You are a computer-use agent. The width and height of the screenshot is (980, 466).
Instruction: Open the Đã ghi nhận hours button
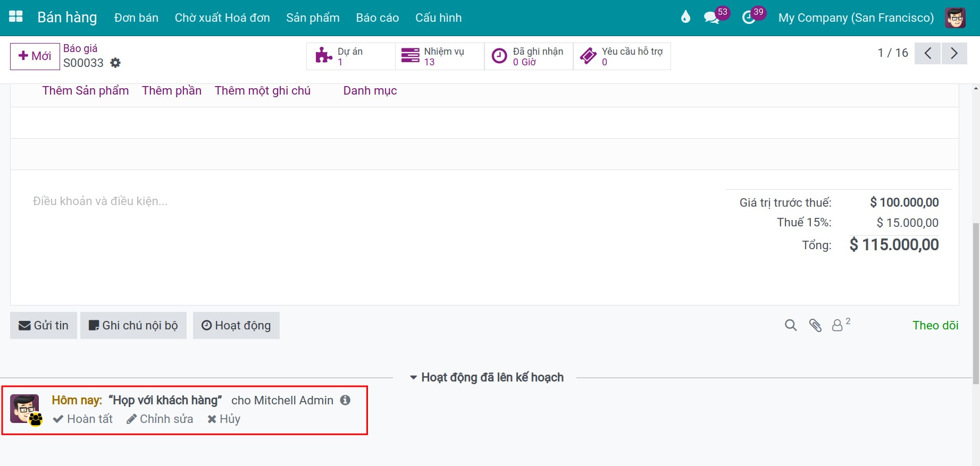(529, 56)
